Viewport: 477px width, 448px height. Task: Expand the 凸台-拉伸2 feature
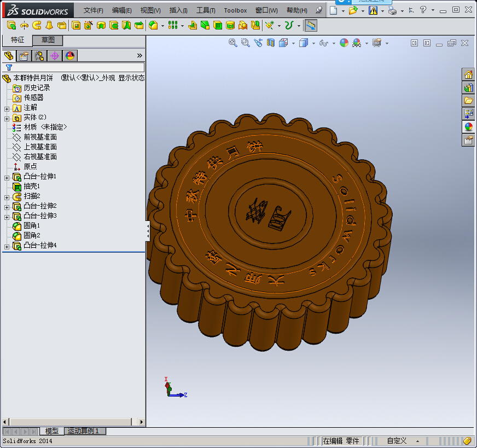(x=7, y=207)
